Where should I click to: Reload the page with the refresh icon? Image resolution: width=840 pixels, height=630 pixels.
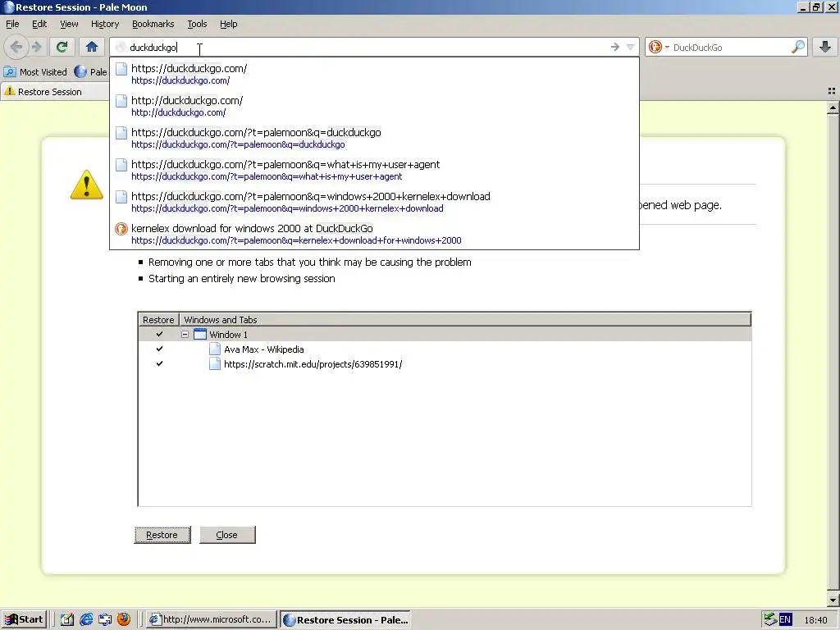pyautogui.click(x=62, y=47)
